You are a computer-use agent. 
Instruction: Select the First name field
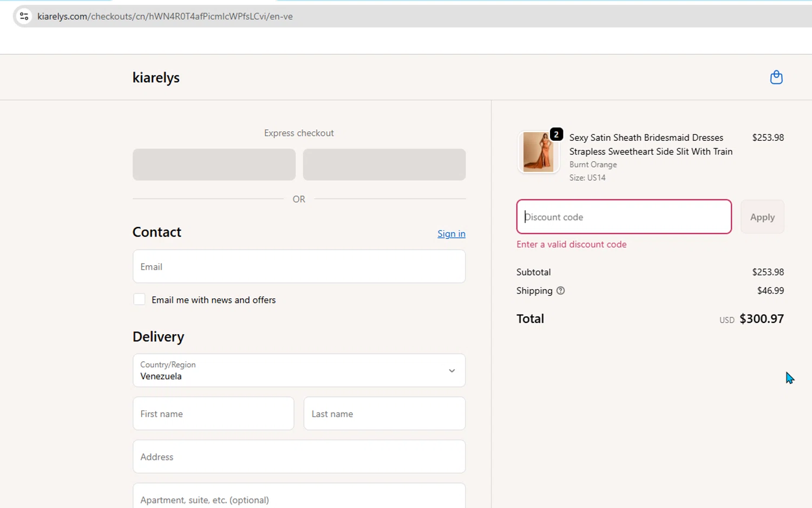pyautogui.click(x=213, y=414)
